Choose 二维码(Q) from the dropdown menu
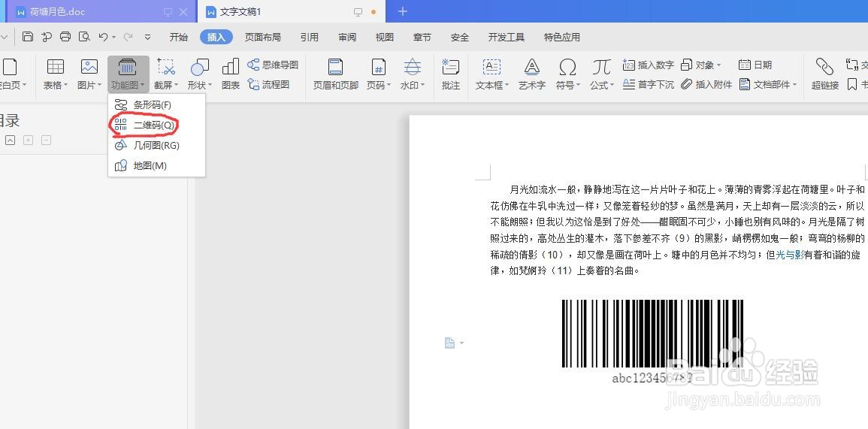The image size is (868, 429). click(156, 125)
